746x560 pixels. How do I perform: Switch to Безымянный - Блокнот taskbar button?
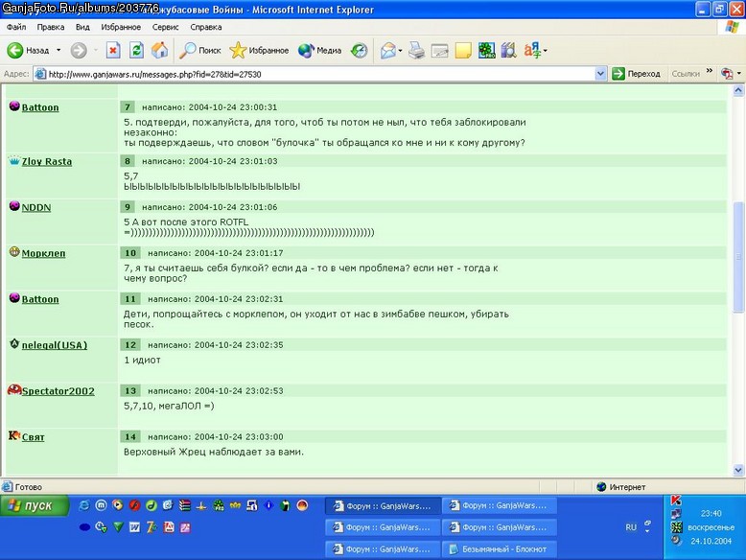pos(499,549)
